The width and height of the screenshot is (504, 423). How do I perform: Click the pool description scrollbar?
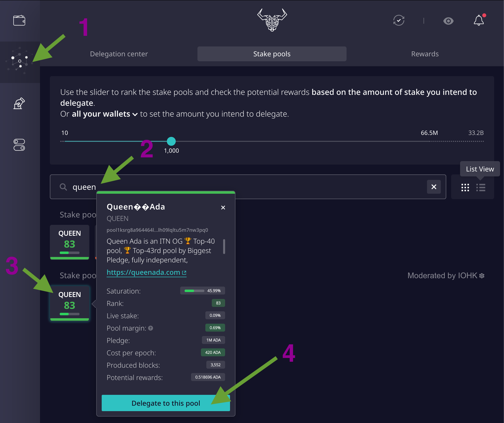click(x=224, y=246)
